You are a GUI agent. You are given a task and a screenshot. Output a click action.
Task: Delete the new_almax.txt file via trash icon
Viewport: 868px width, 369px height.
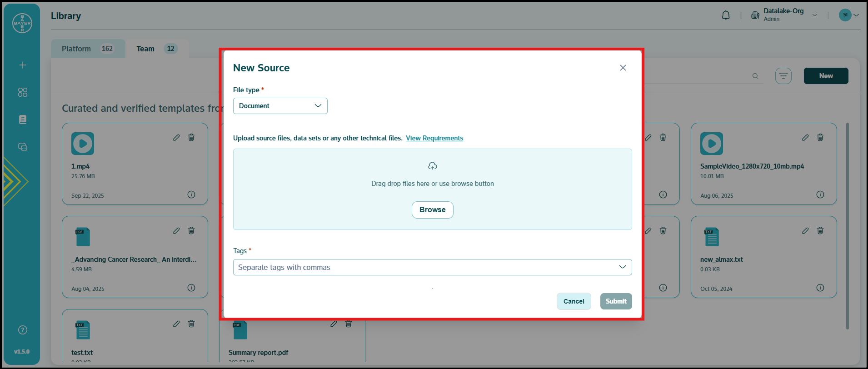pyautogui.click(x=820, y=230)
